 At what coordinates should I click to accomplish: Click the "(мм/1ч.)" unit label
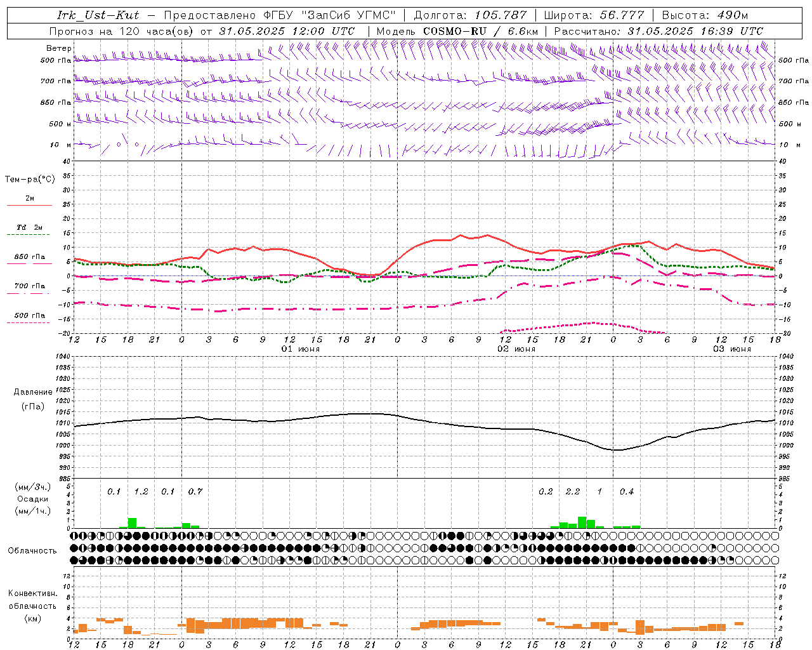coord(33,511)
